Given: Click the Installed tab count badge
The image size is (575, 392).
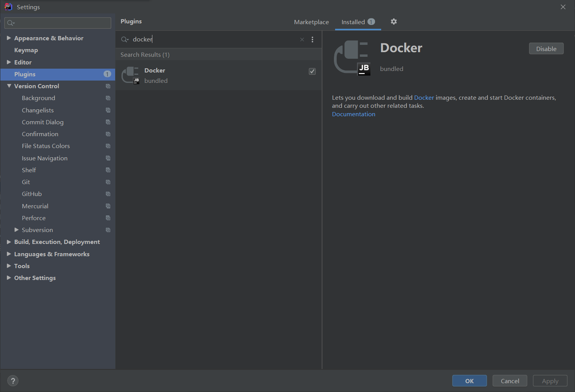Looking at the screenshot, I should 371,22.
